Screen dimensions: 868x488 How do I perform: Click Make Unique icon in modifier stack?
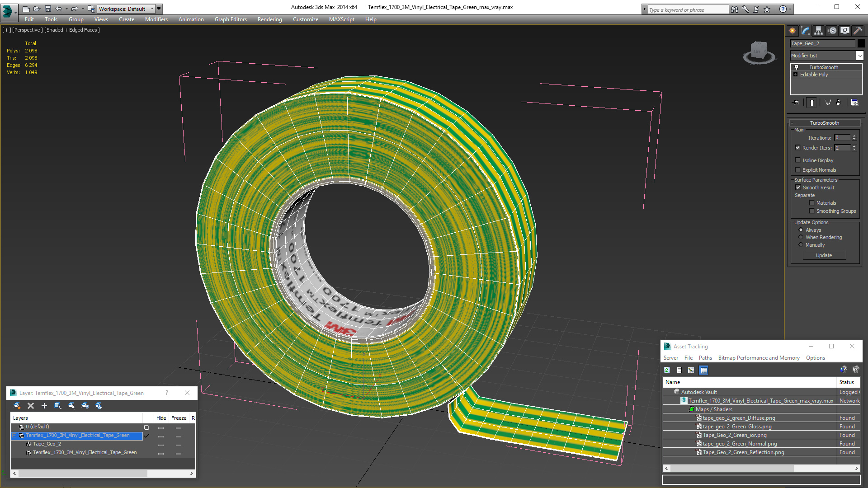(x=828, y=103)
